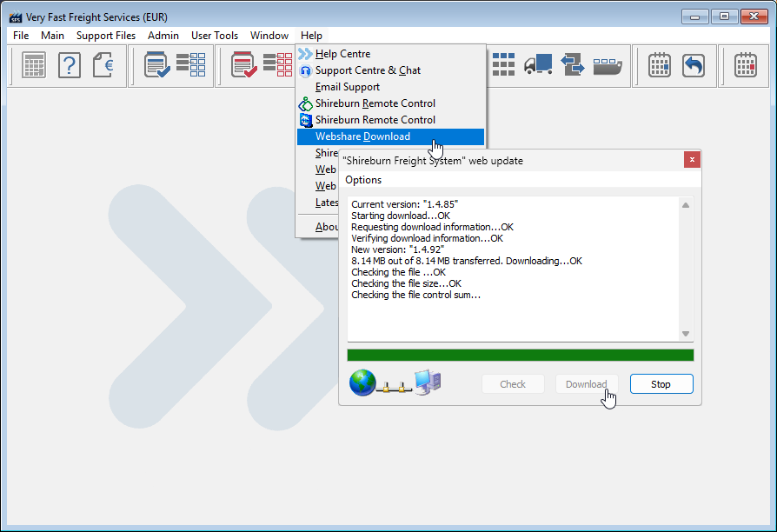The image size is (777, 532).
Task: Click 'Requesting download information...OK' log line
Action: 432,227
